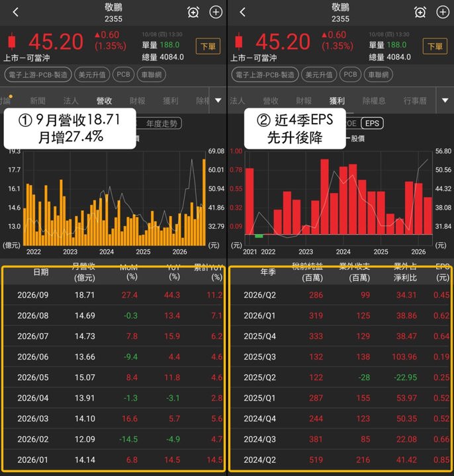This screenshot has width=454, height=476.
Task: Tap 16.6 MoM value for 2026/03
Action: point(130,418)
